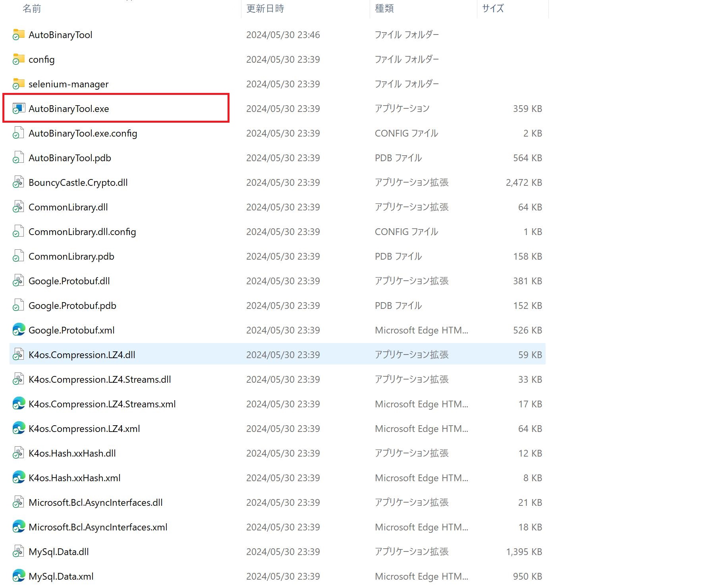Click the CommonLibrary.dll file icon
Viewport: 710px width, 588px height.
pos(19,207)
